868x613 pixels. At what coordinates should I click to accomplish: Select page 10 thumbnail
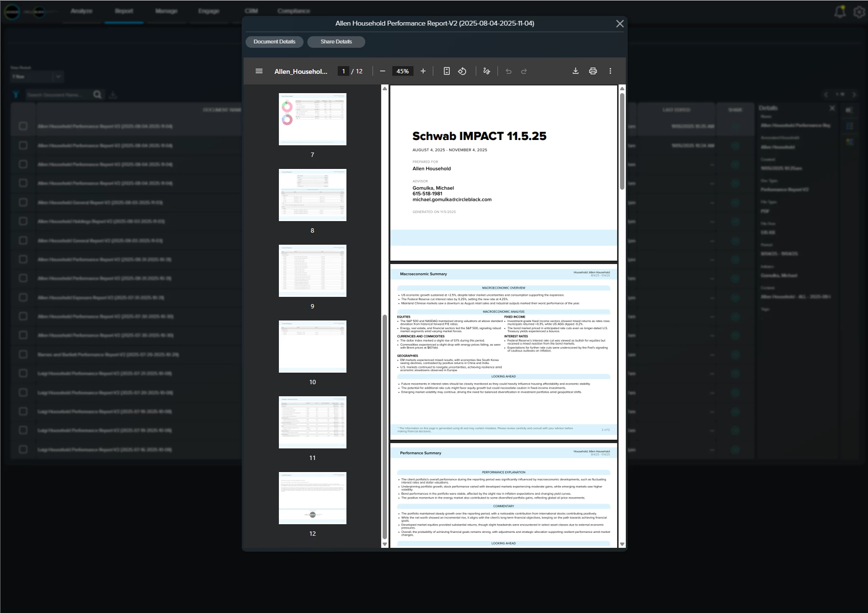(313, 347)
